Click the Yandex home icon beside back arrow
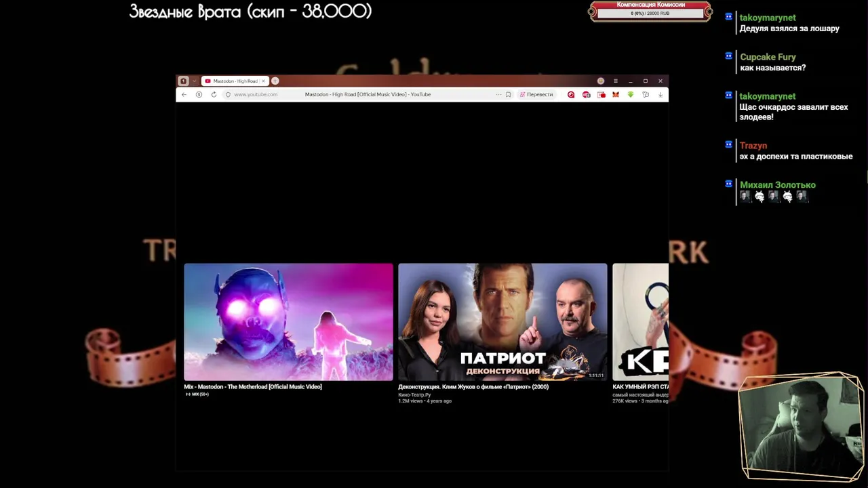The image size is (868, 488). point(199,94)
